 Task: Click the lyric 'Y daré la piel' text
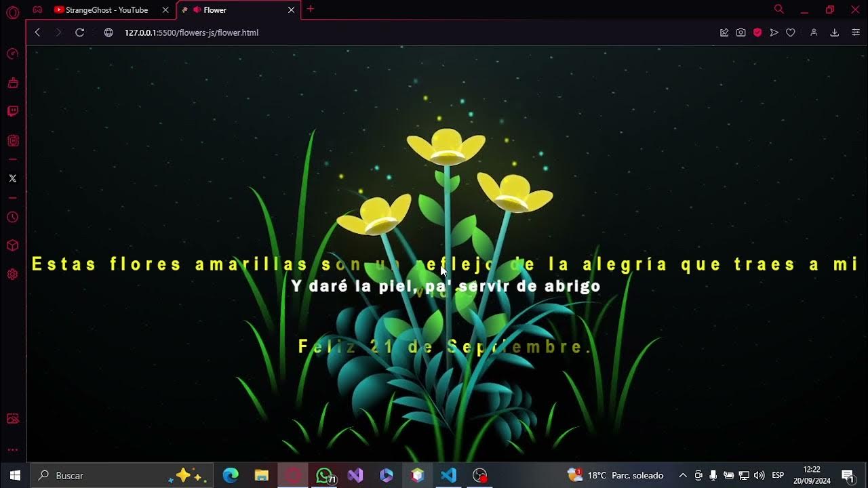coord(446,286)
